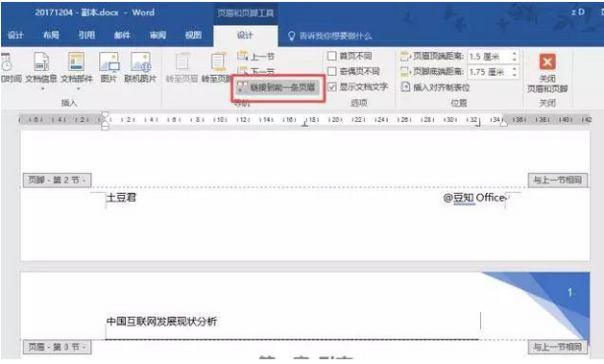Open the 布局 (Layout) tab

coord(51,35)
